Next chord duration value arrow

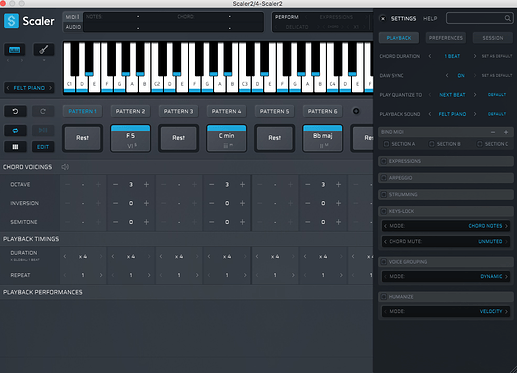click(x=475, y=56)
